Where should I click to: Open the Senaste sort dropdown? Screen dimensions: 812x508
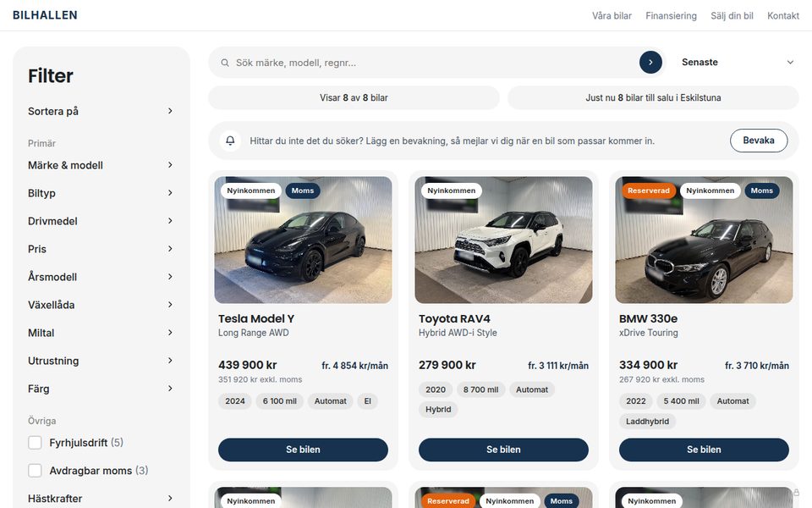pyautogui.click(x=737, y=62)
